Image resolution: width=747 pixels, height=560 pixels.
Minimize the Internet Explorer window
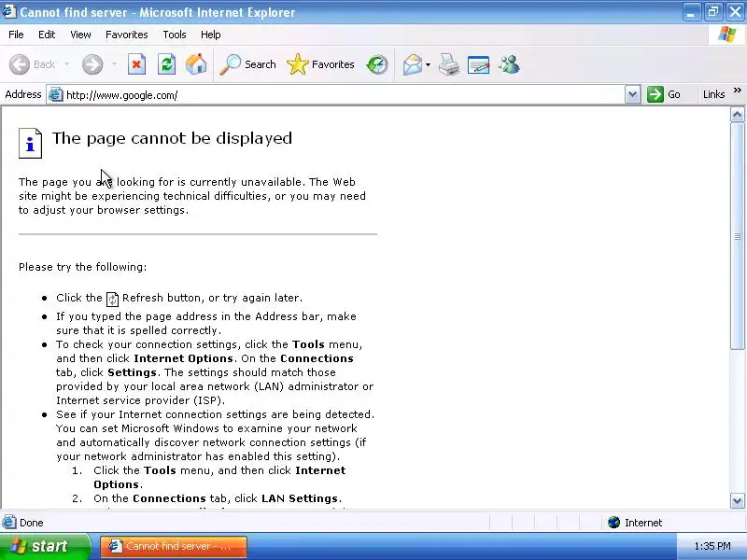click(x=691, y=11)
